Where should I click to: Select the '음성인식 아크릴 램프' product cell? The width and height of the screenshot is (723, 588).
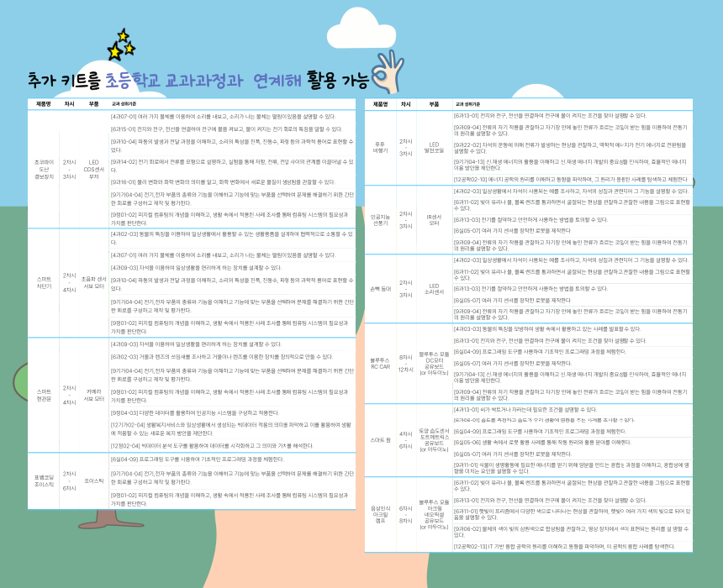tap(380, 514)
